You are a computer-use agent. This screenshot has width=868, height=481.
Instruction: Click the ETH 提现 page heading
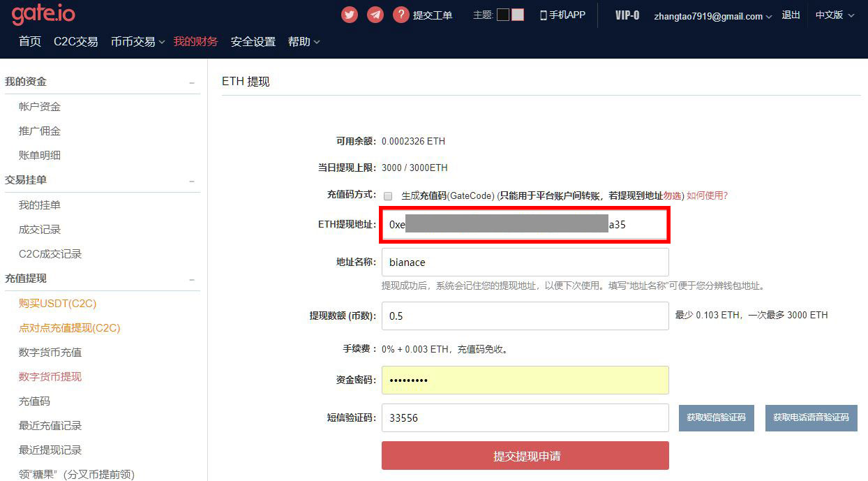click(x=246, y=82)
